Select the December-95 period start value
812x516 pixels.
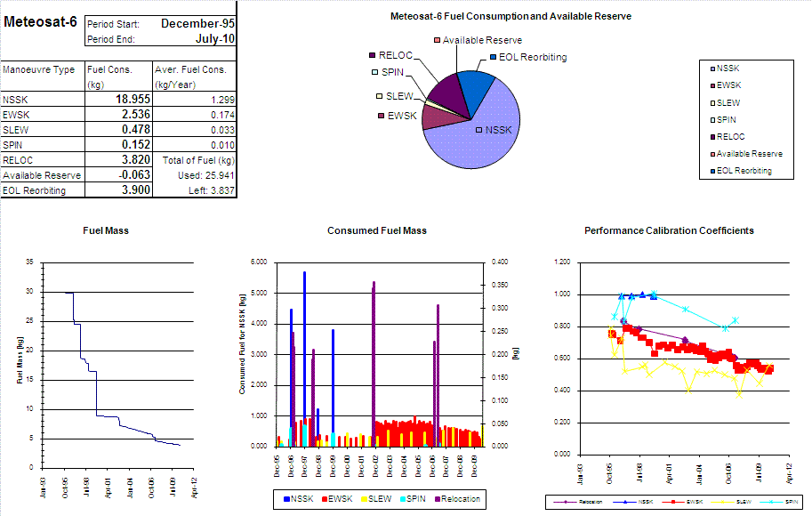pos(197,24)
